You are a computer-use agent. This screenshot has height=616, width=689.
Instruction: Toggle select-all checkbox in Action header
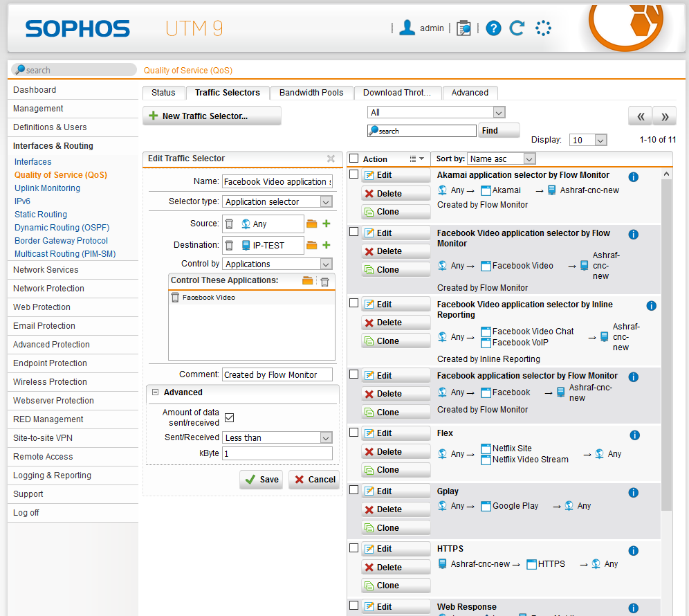(x=353, y=158)
